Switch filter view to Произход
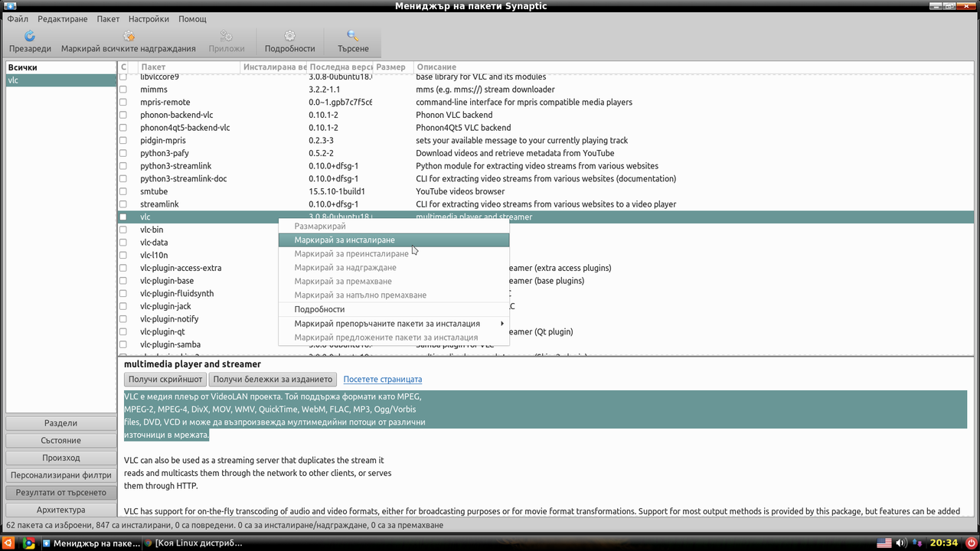 click(x=60, y=458)
